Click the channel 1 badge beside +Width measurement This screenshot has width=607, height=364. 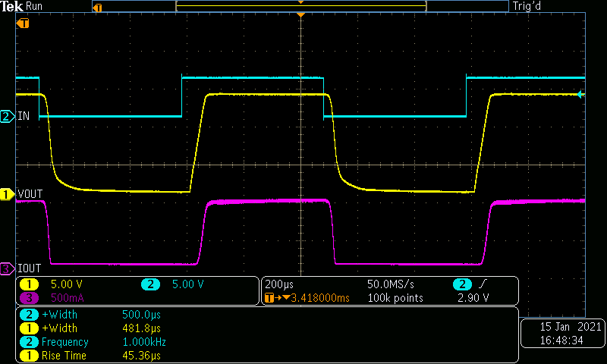pyautogui.click(x=29, y=328)
